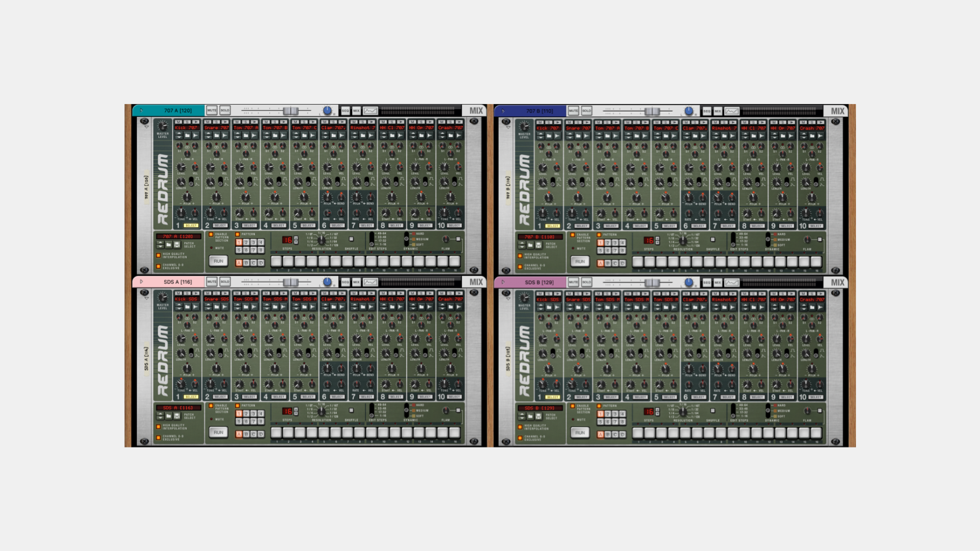This screenshot has height=551, width=980.
Task: Solo the 707 A device
Action: point(225,110)
